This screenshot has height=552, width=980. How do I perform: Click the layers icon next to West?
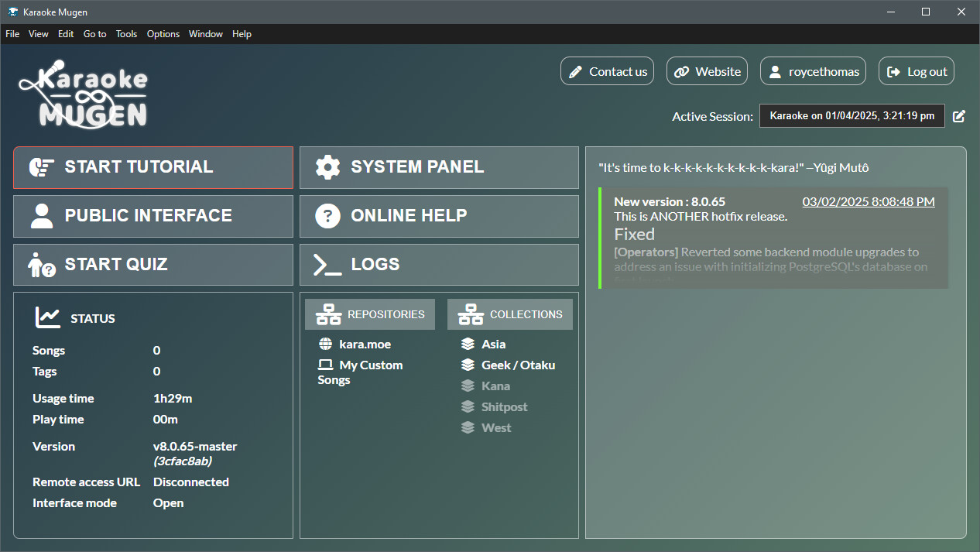[x=468, y=427]
